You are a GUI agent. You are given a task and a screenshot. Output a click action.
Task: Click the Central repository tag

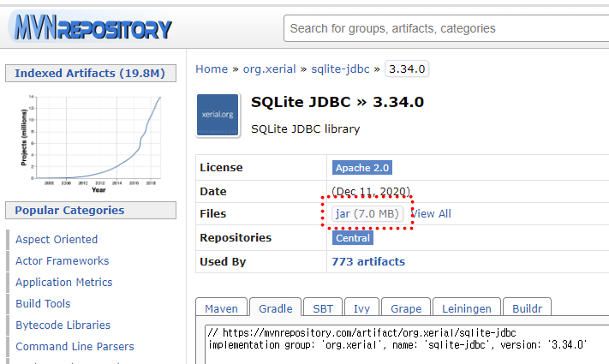353,238
